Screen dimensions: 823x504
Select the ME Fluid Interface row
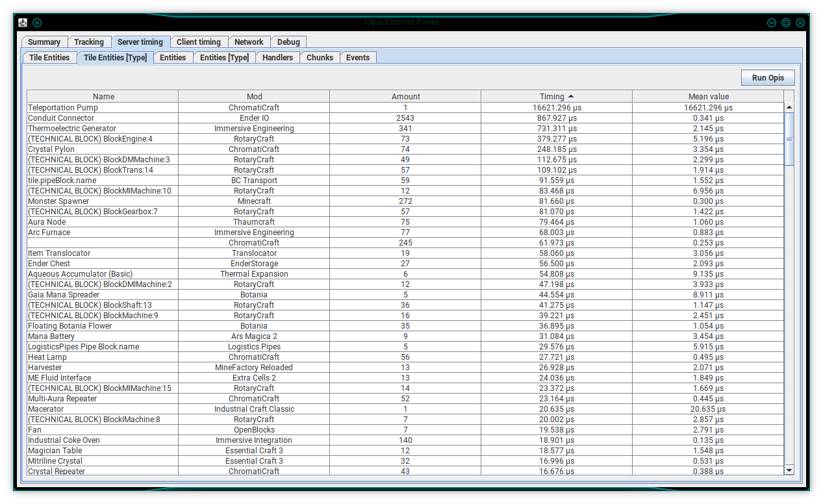pos(405,378)
